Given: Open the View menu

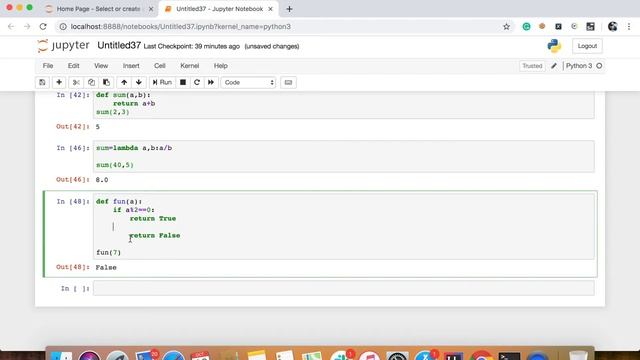Looking at the screenshot, I should point(101,66).
